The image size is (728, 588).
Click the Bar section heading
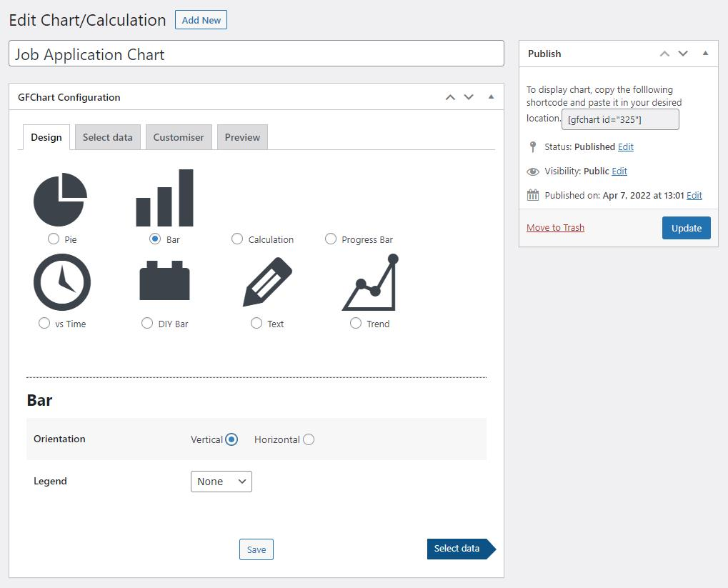[x=39, y=400]
